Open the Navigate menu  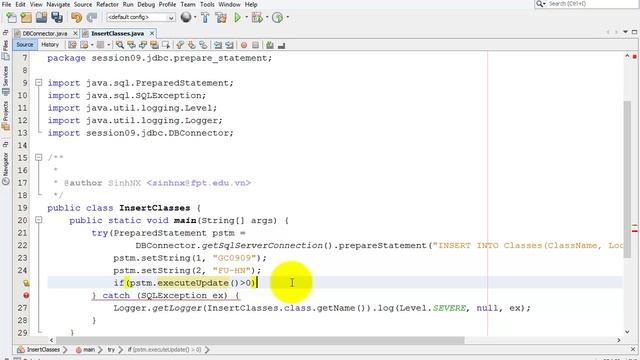[x=58, y=4]
